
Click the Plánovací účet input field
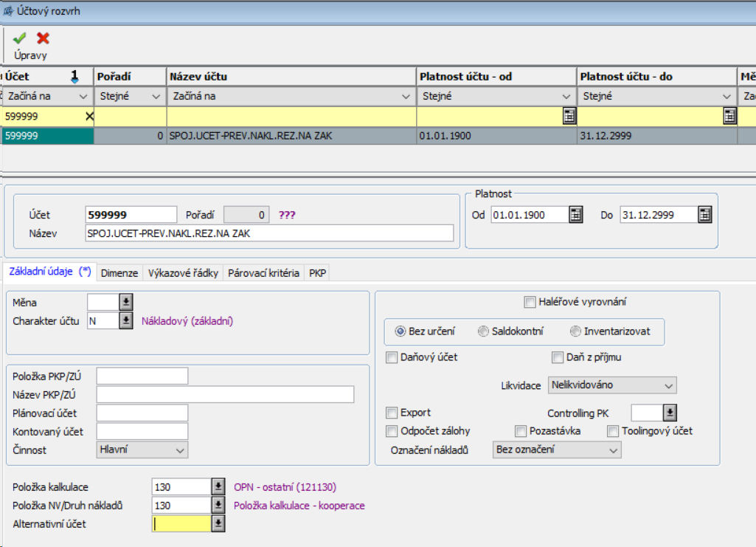(142, 413)
